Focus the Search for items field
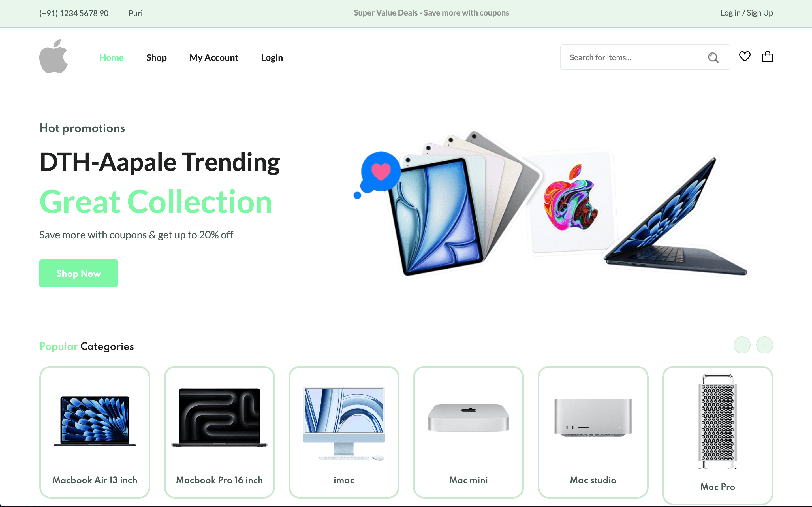Viewport: 812px width, 507px height. 645,57
